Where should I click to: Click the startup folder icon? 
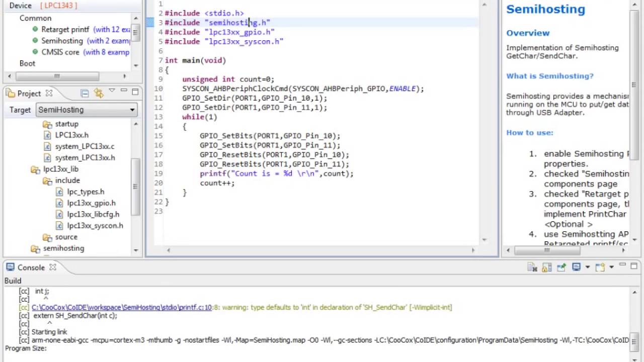tap(47, 124)
